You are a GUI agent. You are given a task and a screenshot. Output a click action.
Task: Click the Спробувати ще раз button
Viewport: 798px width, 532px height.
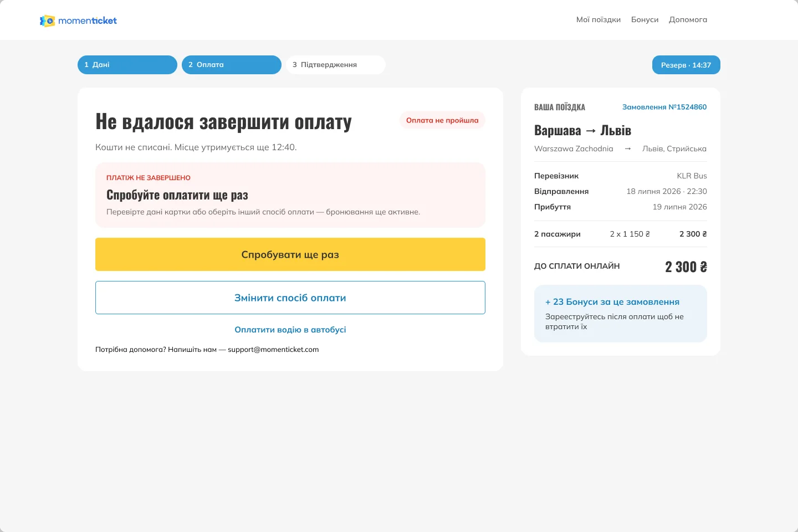[290, 254]
